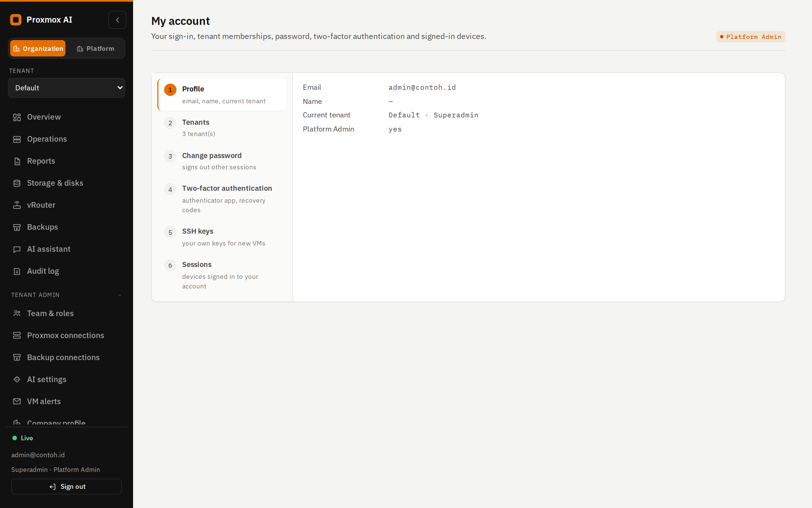Click the AI settings chip icon
812x508 pixels.
click(17, 379)
